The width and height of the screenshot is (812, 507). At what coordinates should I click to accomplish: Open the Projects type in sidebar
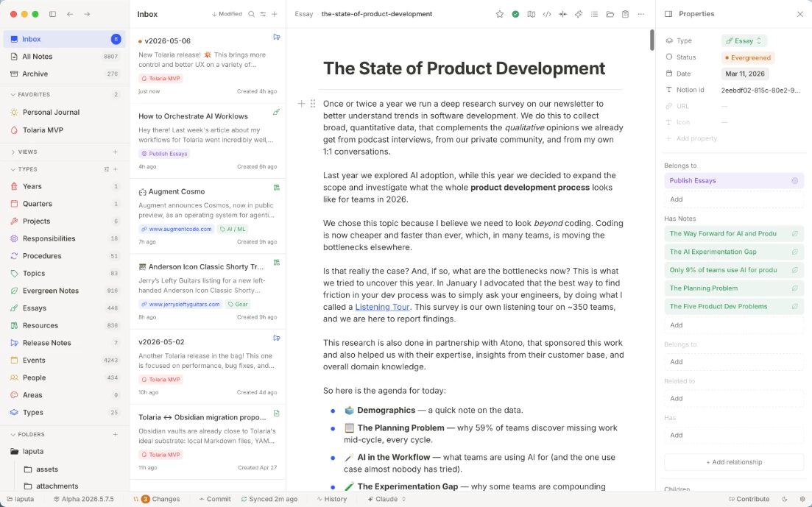65,221
